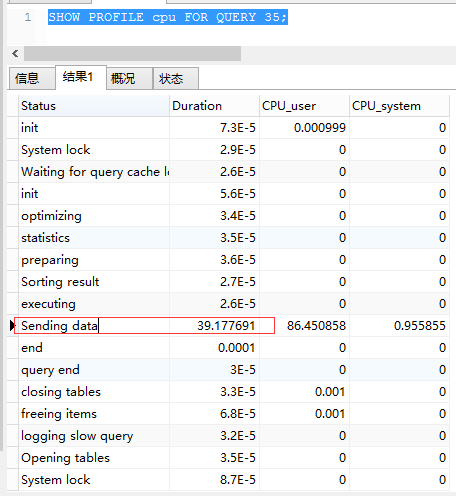
Task: Click the duration value 5.6E-5
Action: point(238,194)
